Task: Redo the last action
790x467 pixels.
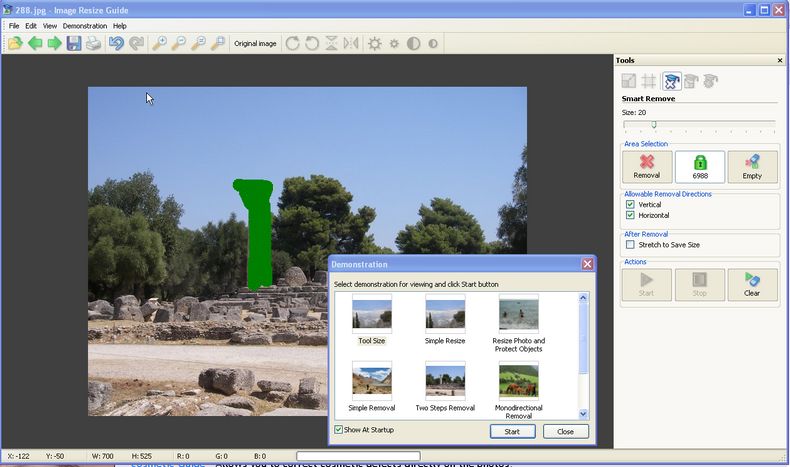Action: pyautogui.click(x=136, y=44)
